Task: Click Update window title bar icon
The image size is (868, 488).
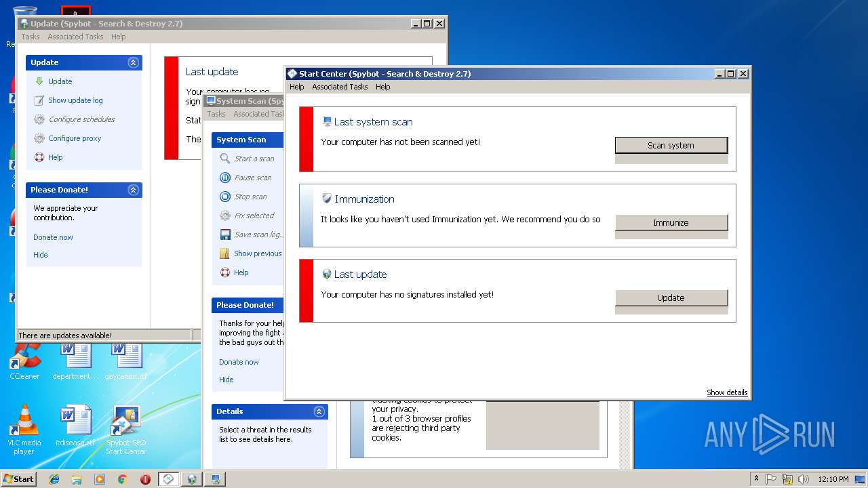Action: (x=24, y=24)
